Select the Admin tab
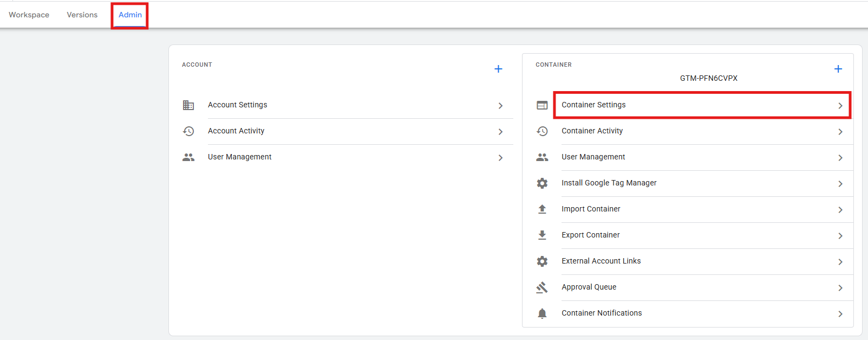This screenshot has width=868, height=340. coord(130,15)
